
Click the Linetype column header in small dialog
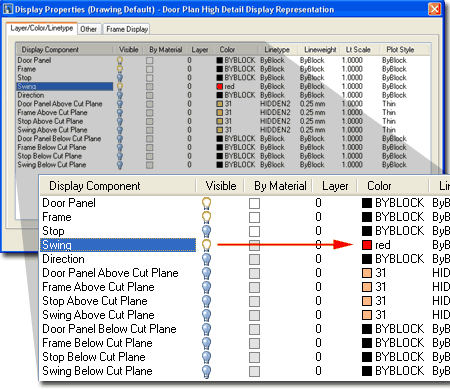click(x=277, y=50)
